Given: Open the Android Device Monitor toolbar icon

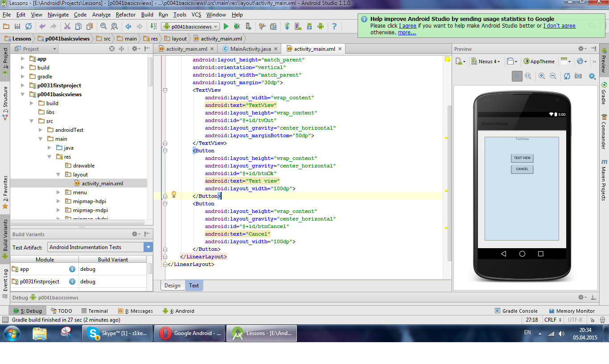Looking at the screenshot, I should pos(320,26).
